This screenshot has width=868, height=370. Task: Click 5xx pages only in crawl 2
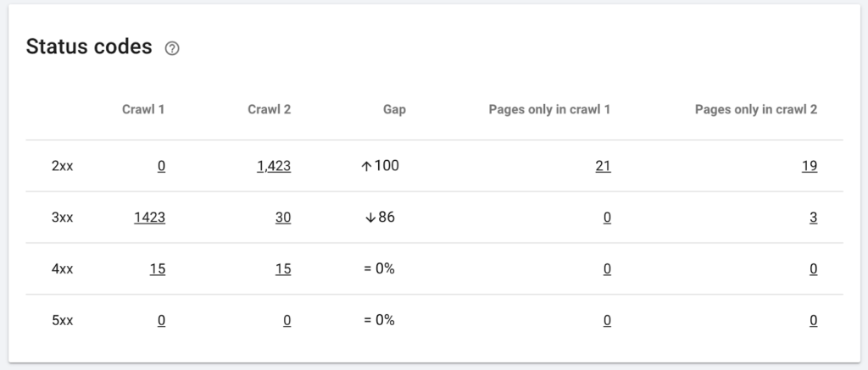point(813,320)
